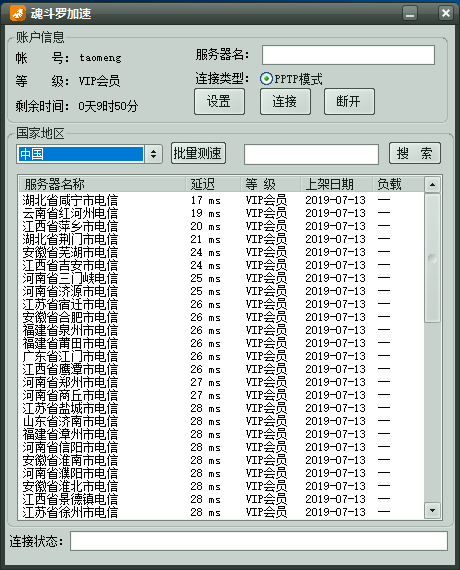Click the 搜 索 search button
The height and width of the screenshot is (570, 460).
point(415,153)
